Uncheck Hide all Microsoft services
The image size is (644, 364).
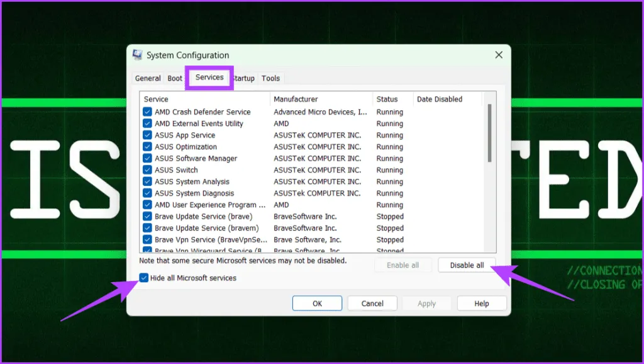[145, 278]
